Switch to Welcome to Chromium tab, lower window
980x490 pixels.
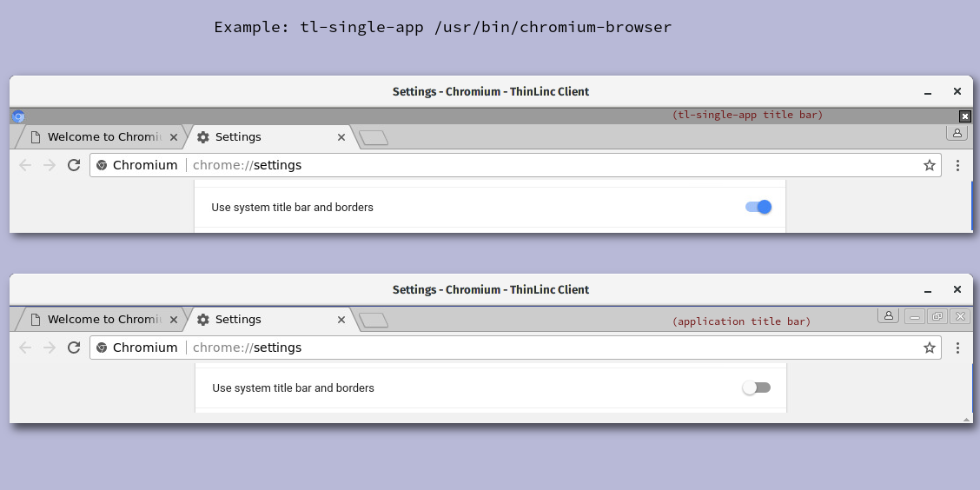click(100, 320)
